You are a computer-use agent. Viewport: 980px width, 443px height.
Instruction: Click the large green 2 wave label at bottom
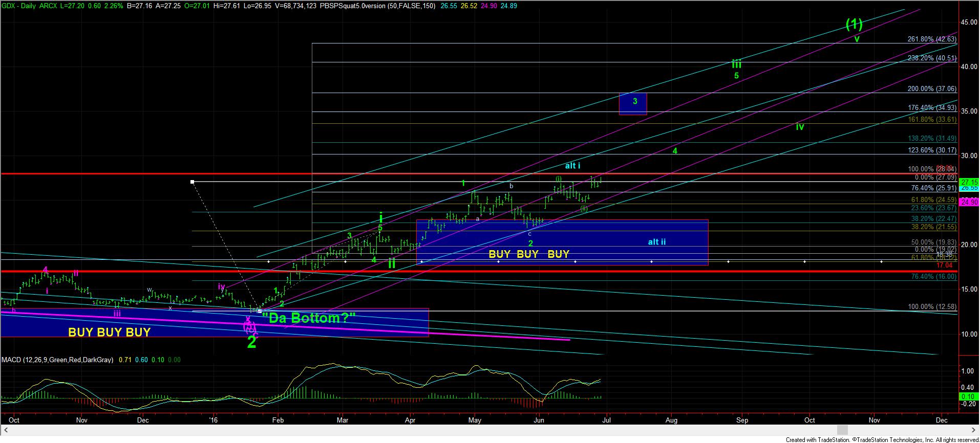[251, 343]
